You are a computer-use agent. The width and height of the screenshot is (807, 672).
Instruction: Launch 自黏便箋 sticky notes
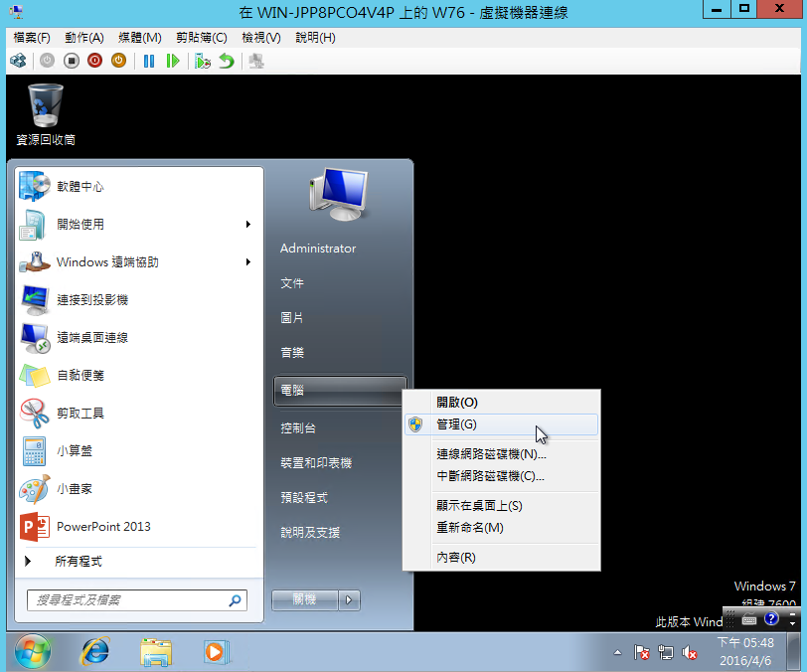(139, 376)
